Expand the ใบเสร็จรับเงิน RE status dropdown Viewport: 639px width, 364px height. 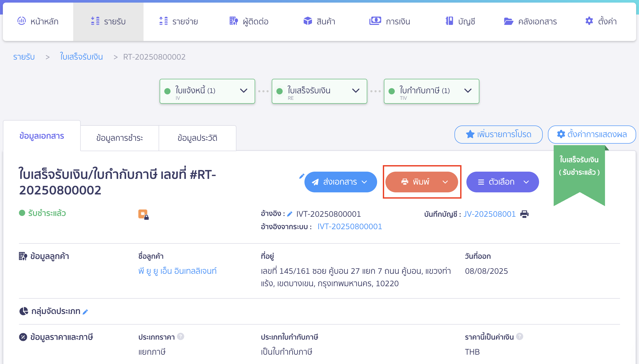[x=356, y=91]
